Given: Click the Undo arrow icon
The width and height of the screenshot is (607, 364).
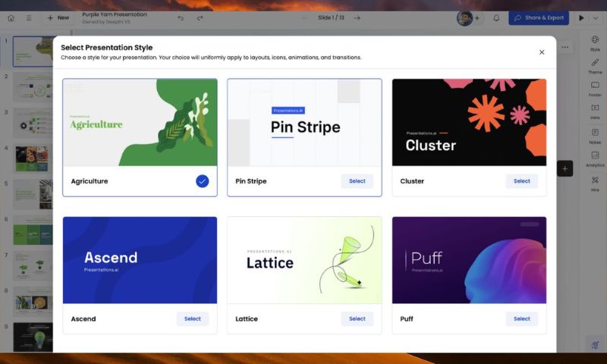Looking at the screenshot, I should [x=181, y=17].
